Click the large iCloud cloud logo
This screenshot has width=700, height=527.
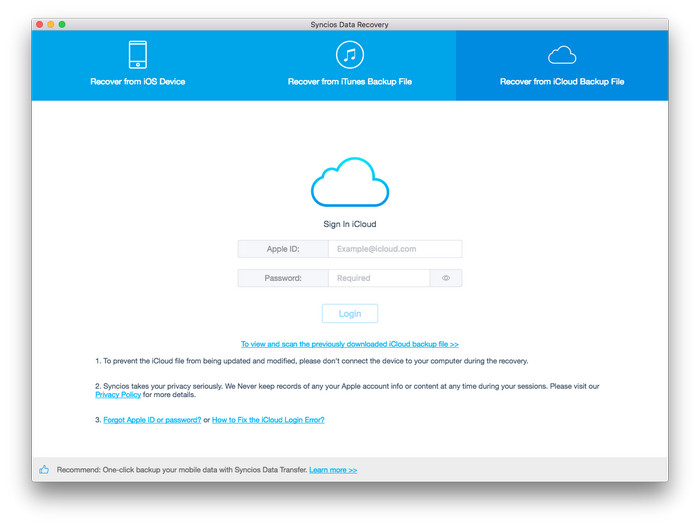(x=350, y=182)
